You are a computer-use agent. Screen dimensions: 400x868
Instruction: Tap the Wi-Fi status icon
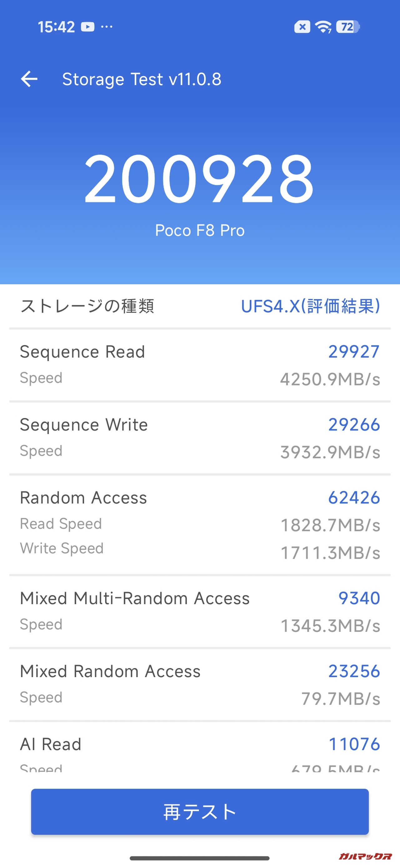point(323,27)
